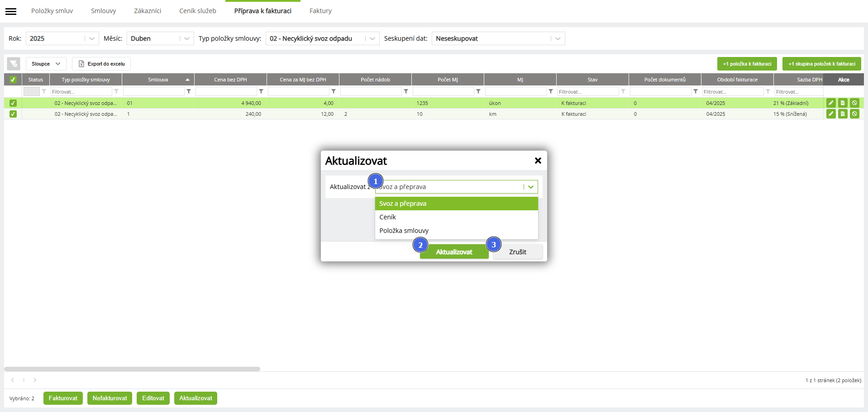This screenshot has height=412, width=868.
Task: Click the document icon in the 4 940,00 row
Action: 843,103
